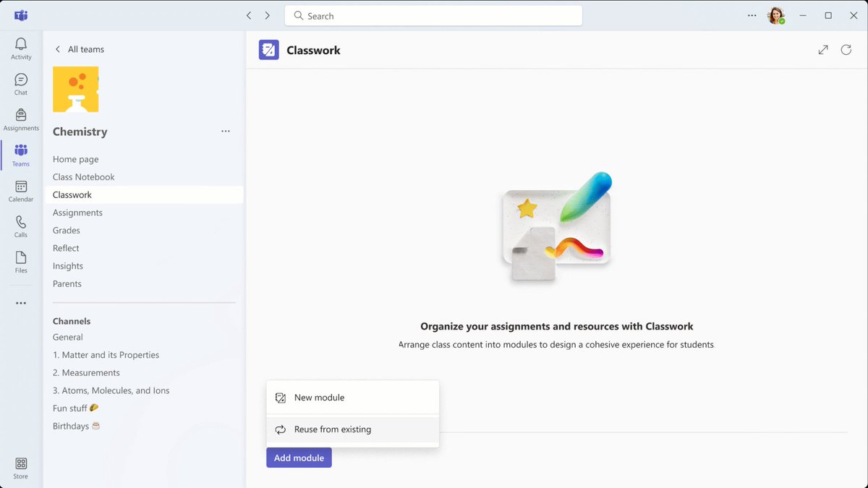Go back with the left arrow
868x488 pixels.
click(249, 15)
